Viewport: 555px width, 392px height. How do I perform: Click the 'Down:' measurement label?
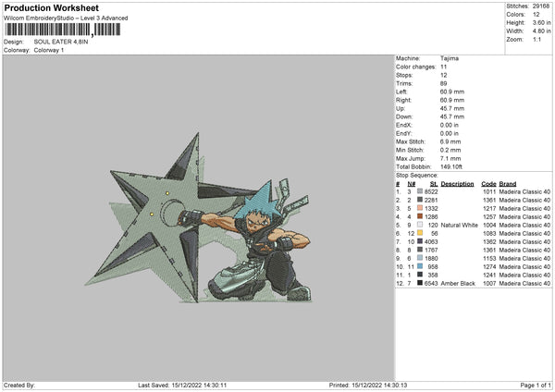click(x=404, y=116)
